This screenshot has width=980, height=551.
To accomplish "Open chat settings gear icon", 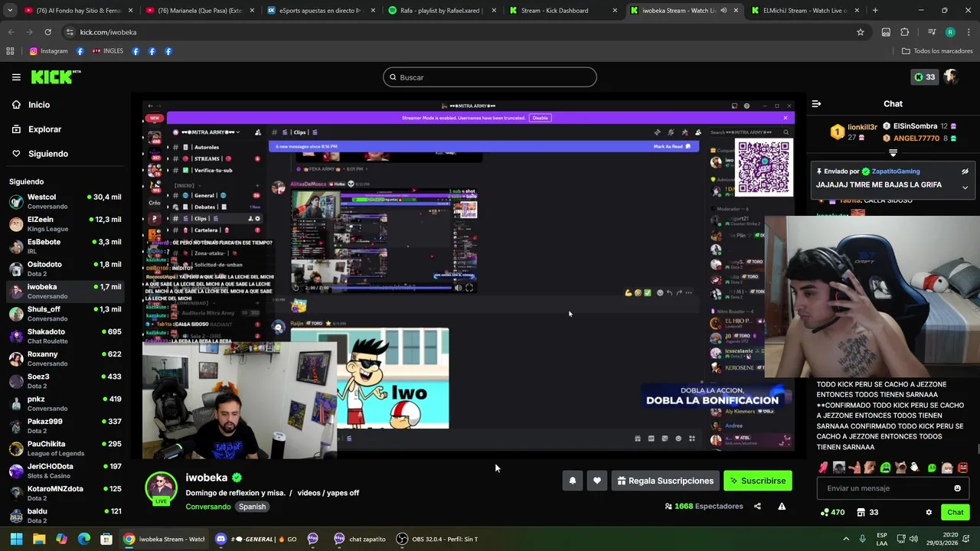I will (x=929, y=512).
